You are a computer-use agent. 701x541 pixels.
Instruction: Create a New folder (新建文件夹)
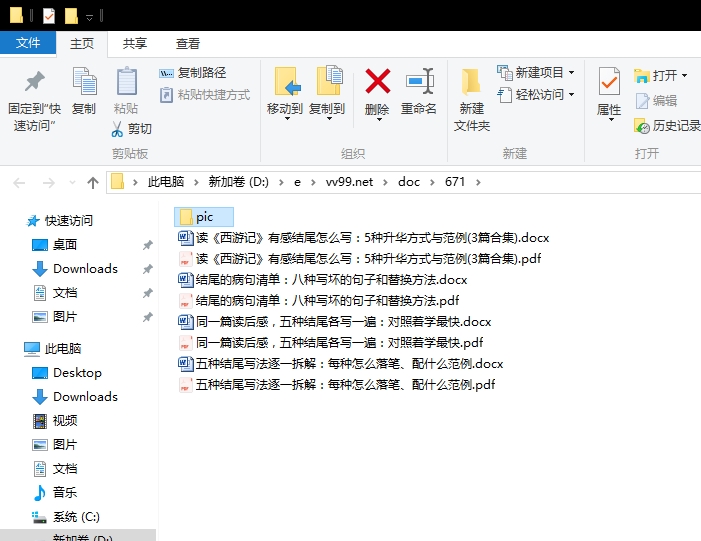472,99
